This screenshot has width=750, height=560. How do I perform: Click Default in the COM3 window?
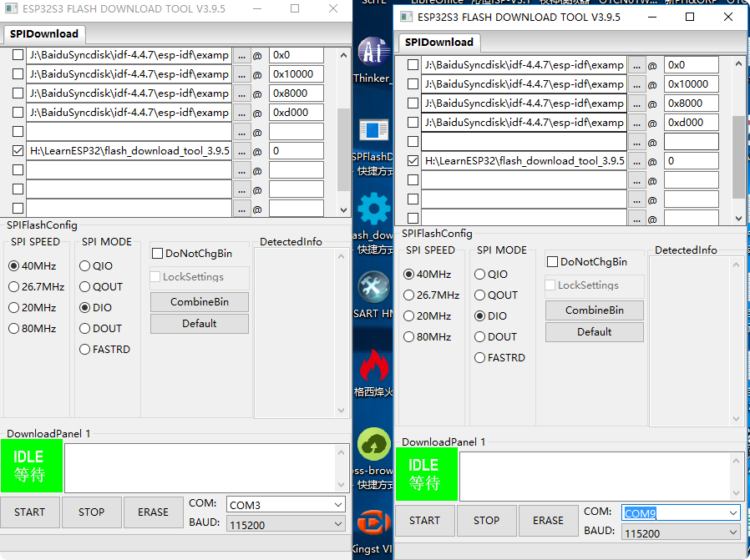click(x=200, y=324)
